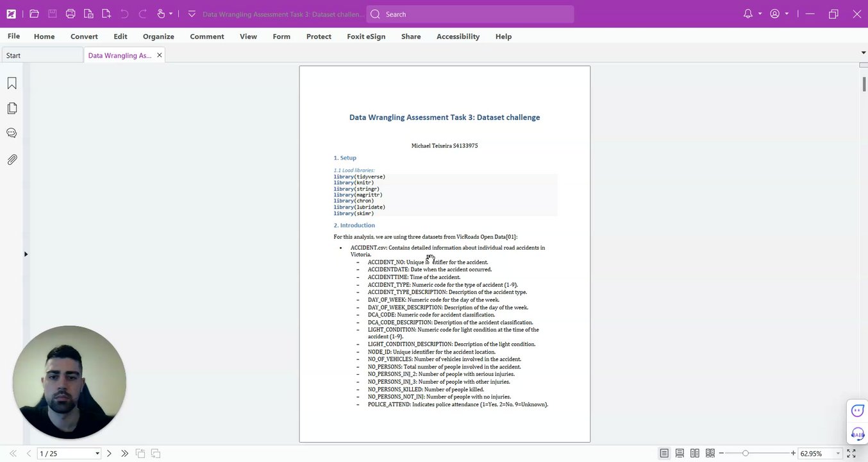Print the document using the printer icon
Viewport: 868px width, 462px height.
pos(71,13)
